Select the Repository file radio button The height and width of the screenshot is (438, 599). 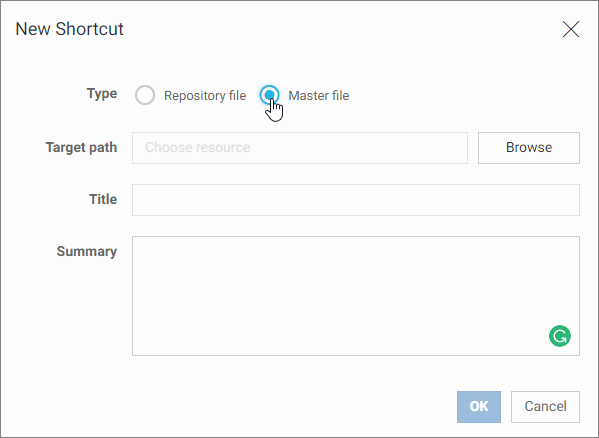coord(145,95)
